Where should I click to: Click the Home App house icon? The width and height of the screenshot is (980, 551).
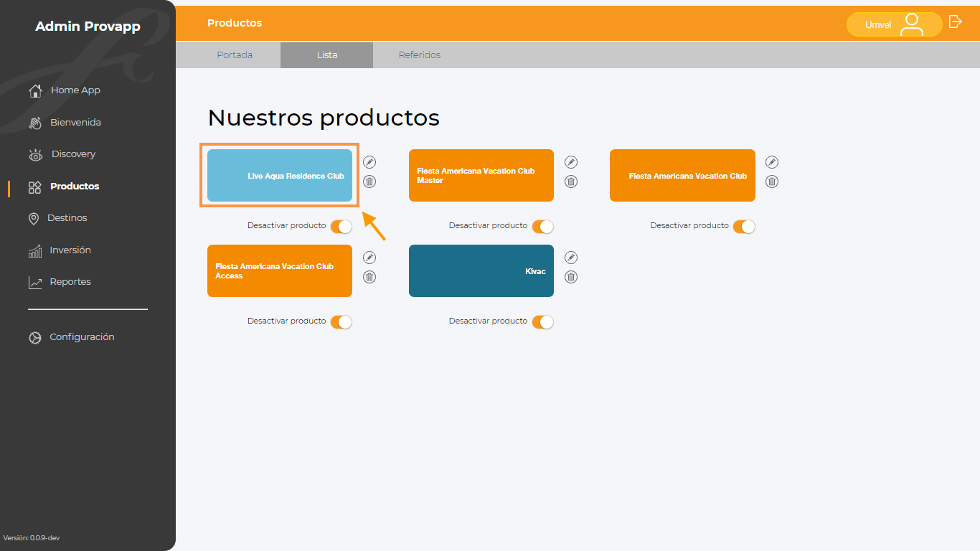click(x=35, y=91)
